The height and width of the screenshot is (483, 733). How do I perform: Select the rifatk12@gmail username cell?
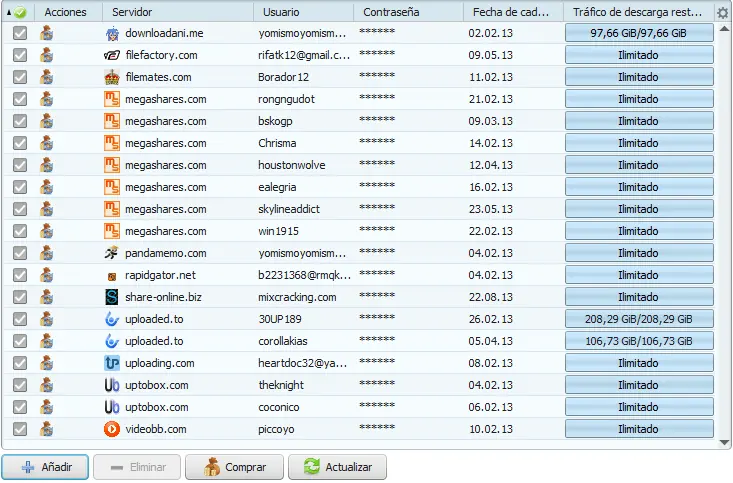click(x=304, y=55)
